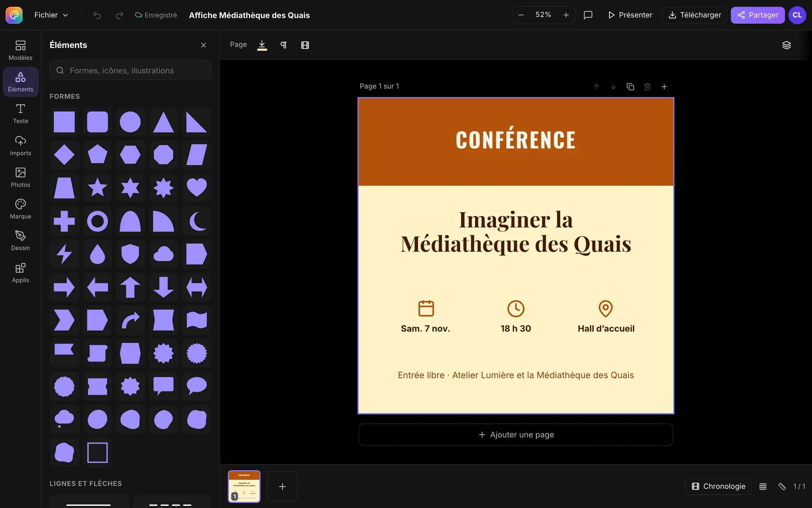Select the location pin icon on the poster
Screen dimensions: 812x508
click(x=605, y=308)
